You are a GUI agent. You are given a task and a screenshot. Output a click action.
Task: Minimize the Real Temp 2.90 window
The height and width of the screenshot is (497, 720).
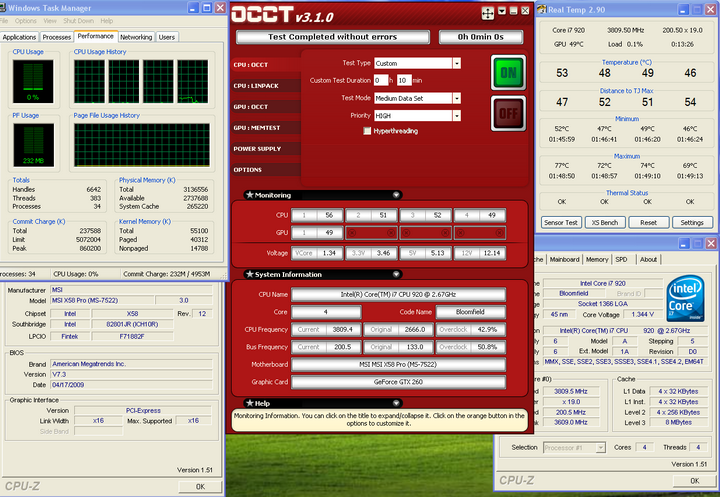click(x=683, y=9)
